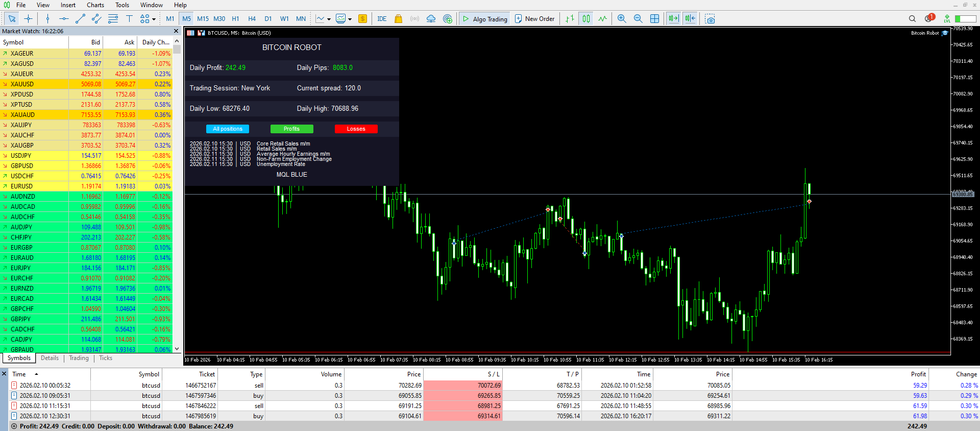Toggle chart auto-scroll to latest bar
The height and width of the screenshot is (431, 980).
[x=673, y=19]
